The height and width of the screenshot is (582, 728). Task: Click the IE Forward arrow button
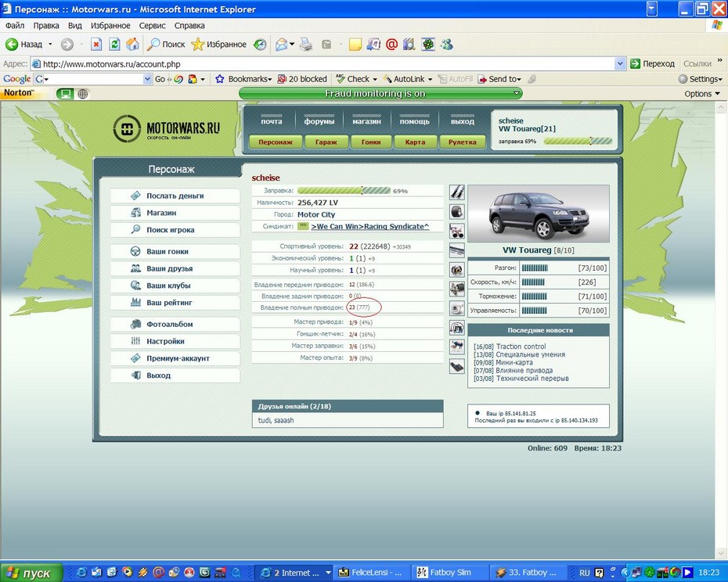pos(67,45)
